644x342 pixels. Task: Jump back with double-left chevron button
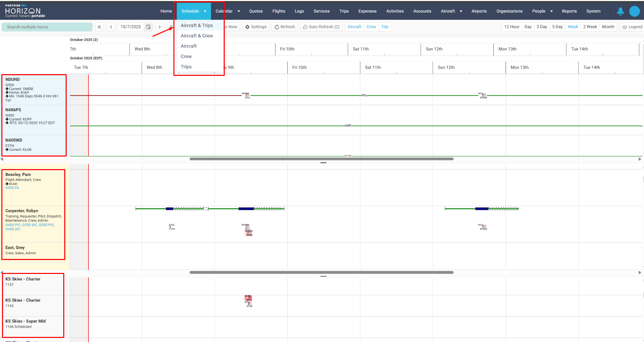click(x=99, y=27)
